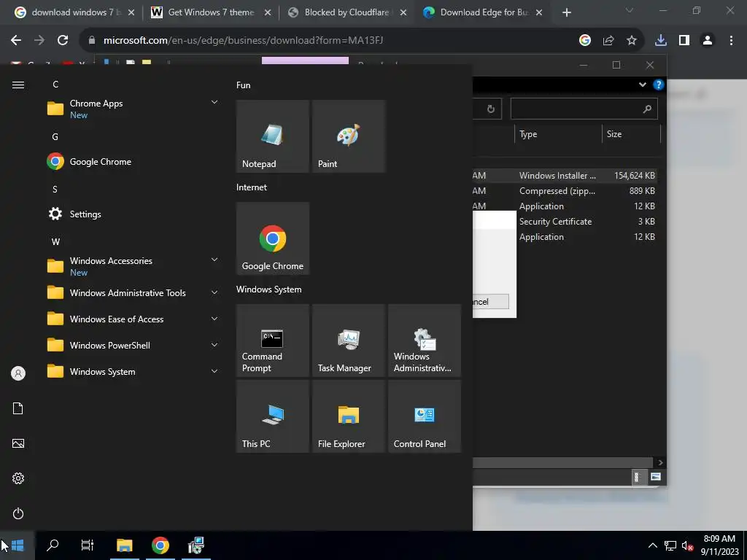This screenshot has width=747, height=560.
Task: Expand the Windows PowerShell folder
Action: [x=214, y=345]
